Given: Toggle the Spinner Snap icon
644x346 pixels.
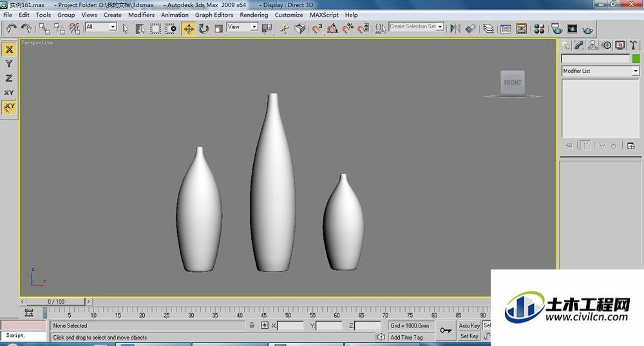Looking at the screenshot, I should click(363, 29).
